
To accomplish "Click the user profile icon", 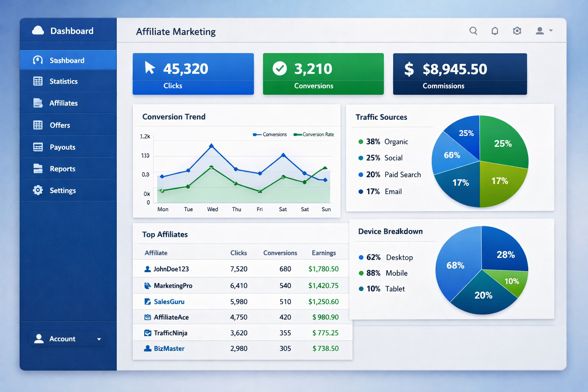I will 540,31.
